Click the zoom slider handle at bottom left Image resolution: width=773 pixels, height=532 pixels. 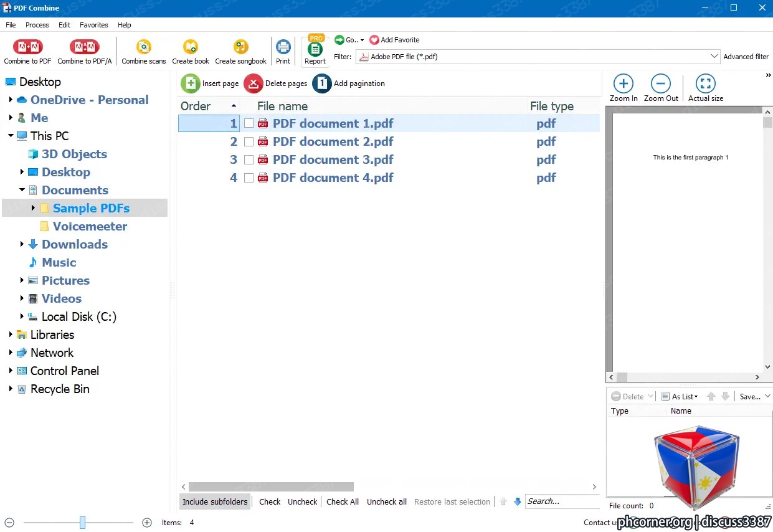[82, 523]
